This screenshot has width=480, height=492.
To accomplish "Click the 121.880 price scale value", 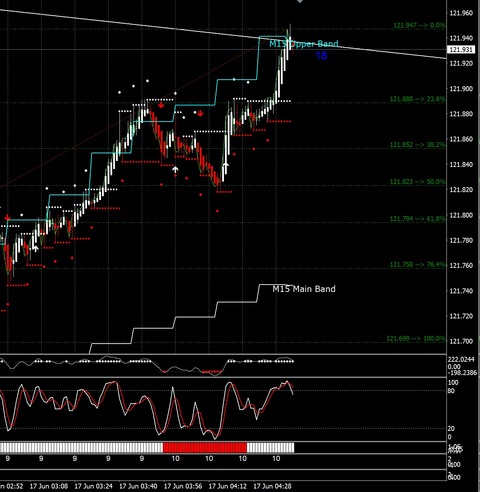I will (461, 114).
